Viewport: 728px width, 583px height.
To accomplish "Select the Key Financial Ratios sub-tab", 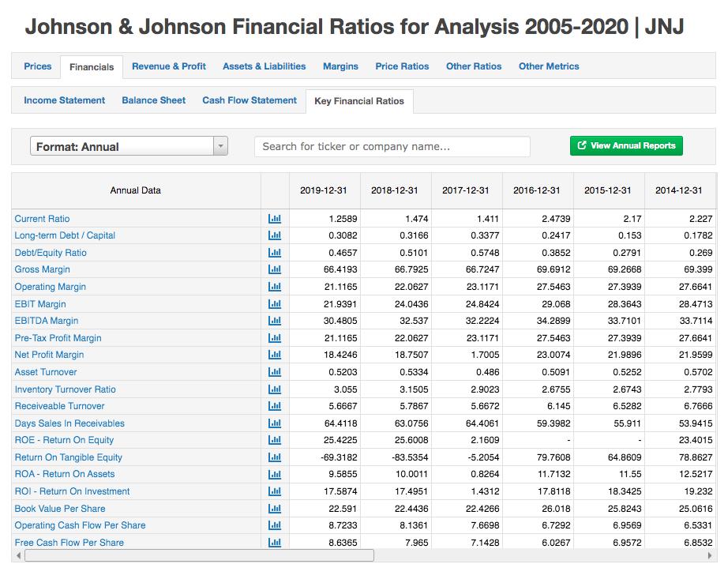I will point(359,101).
